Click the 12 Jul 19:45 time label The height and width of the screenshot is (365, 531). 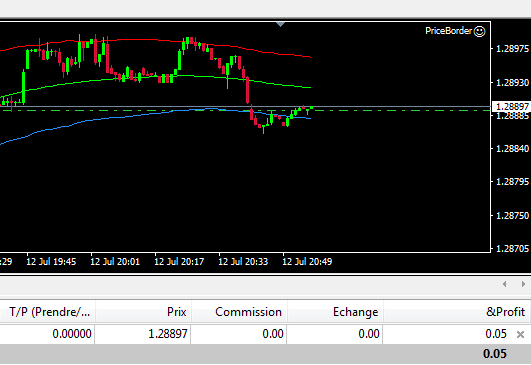[x=51, y=262]
